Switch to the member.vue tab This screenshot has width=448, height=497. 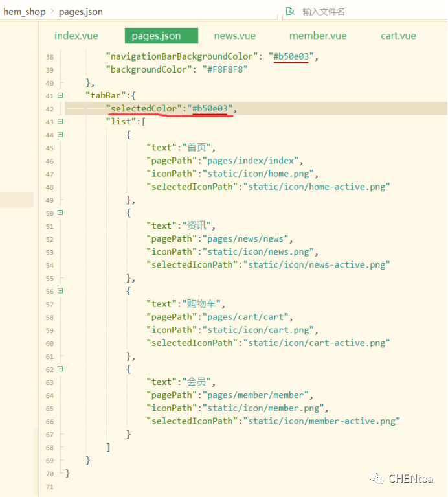tap(318, 36)
